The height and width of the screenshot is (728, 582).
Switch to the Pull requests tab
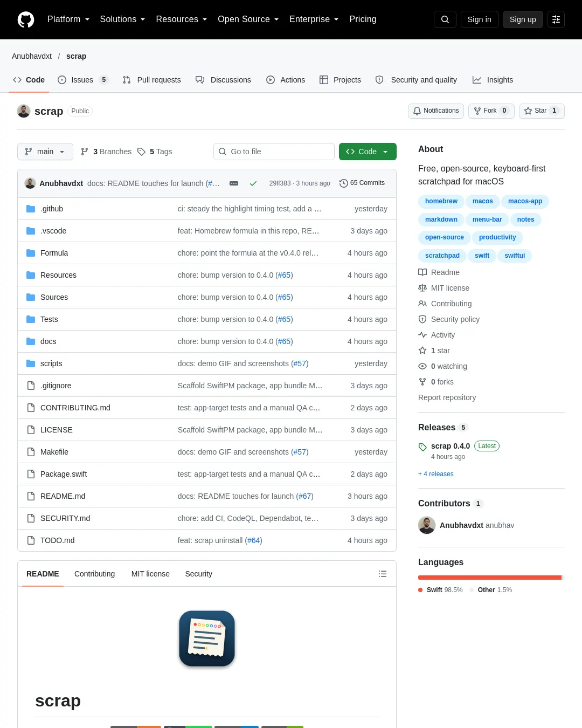tap(151, 80)
